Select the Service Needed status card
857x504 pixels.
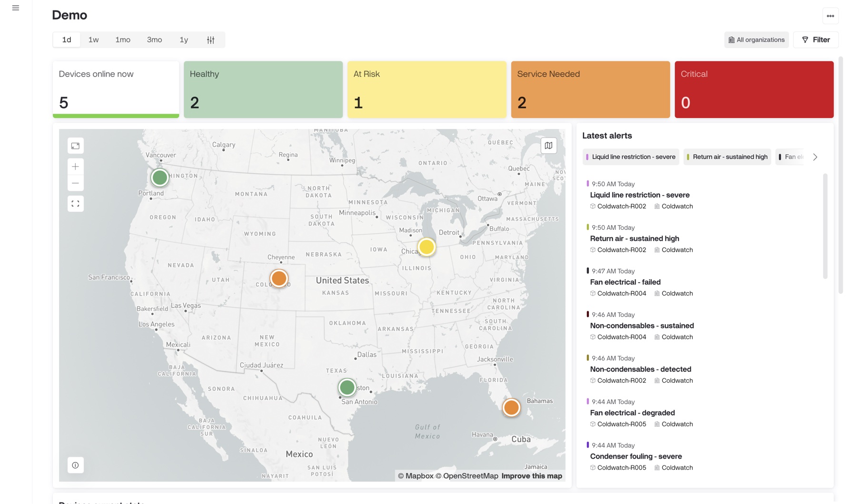pyautogui.click(x=590, y=89)
